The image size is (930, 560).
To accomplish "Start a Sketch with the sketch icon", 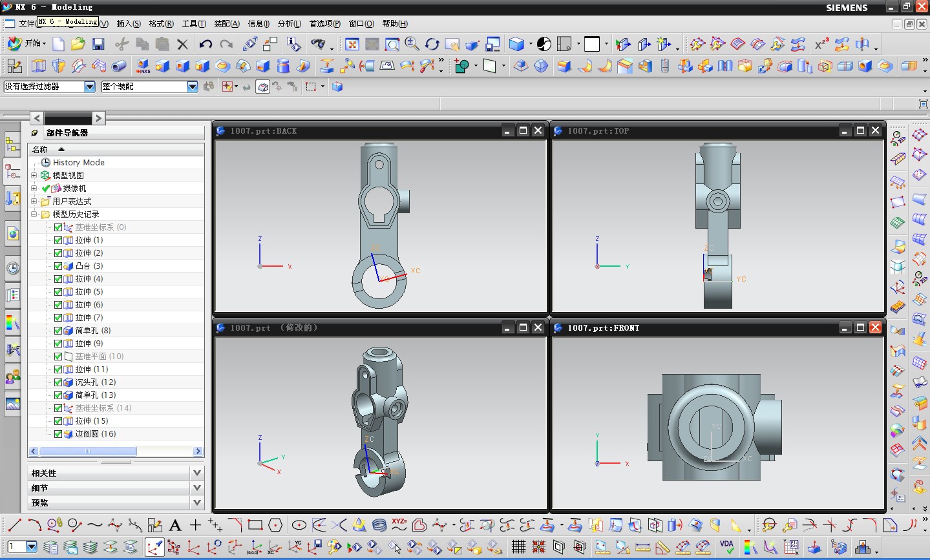I will [14, 66].
